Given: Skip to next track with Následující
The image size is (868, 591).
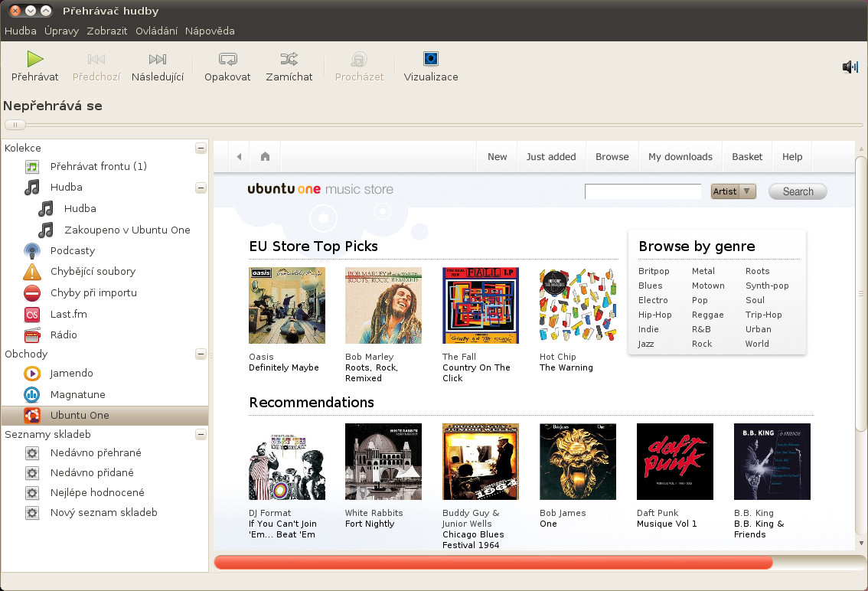Looking at the screenshot, I should [158, 67].
